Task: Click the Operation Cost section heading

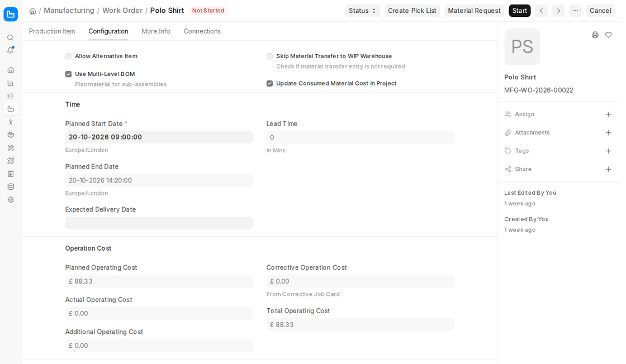Action: coord(88,248)
